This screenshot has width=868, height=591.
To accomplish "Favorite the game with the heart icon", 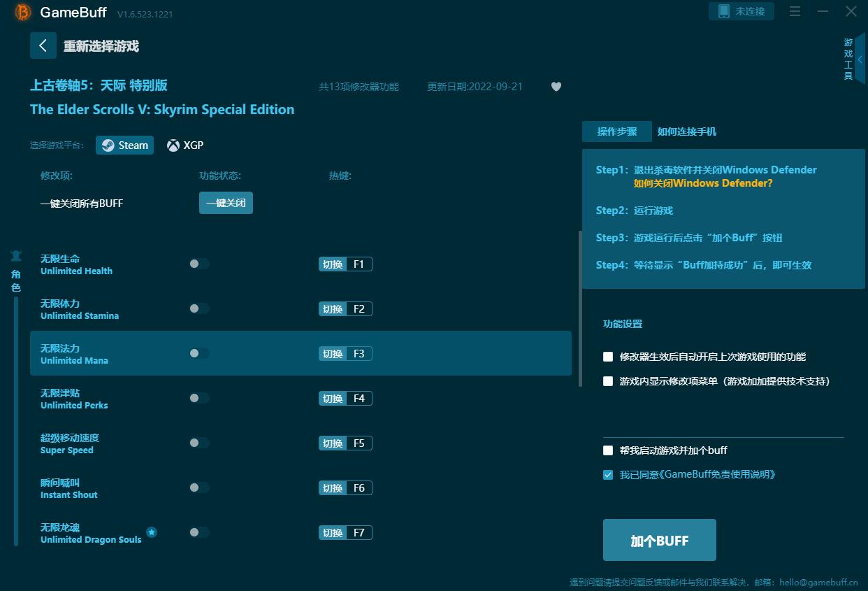I will click(556, 87).
